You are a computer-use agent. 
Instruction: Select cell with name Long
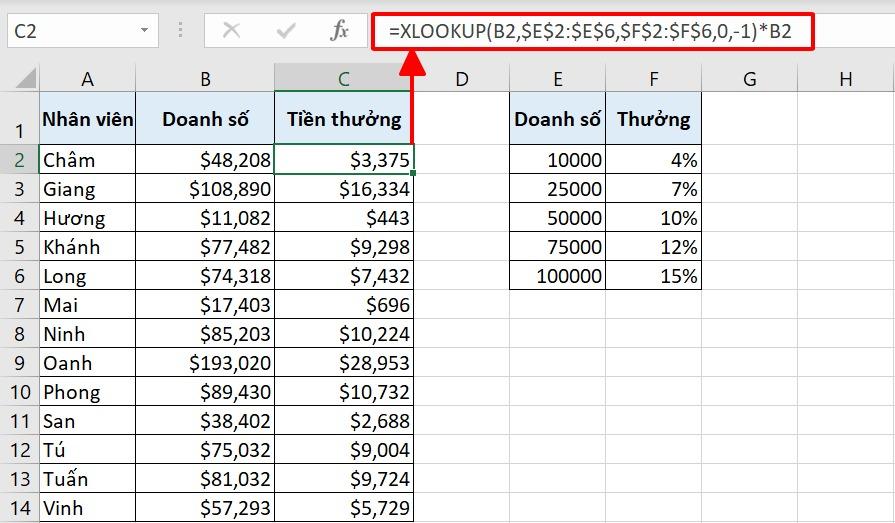pos(87,276)
